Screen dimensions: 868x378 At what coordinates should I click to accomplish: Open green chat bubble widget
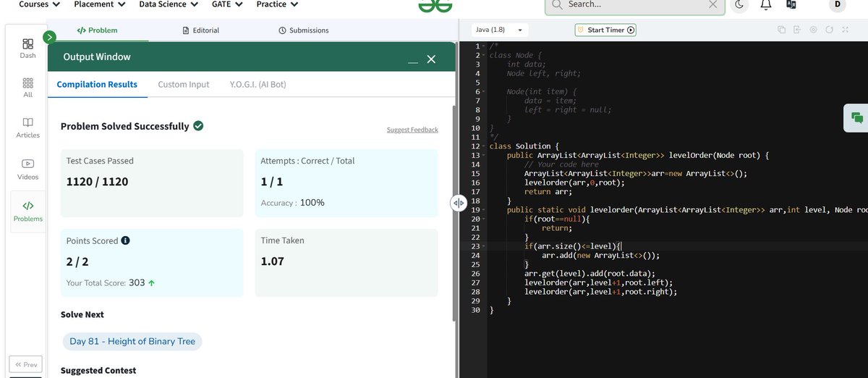pos(857,117)
